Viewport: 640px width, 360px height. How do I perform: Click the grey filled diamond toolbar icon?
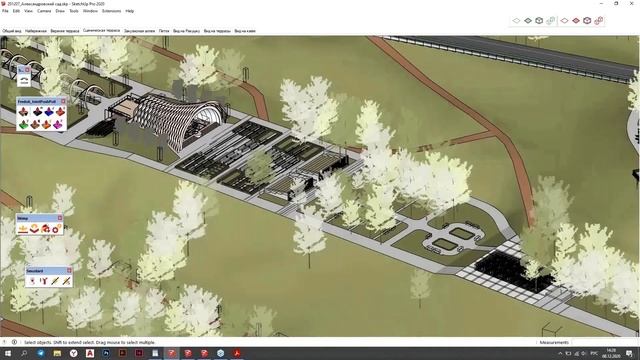tap(528, 20)
